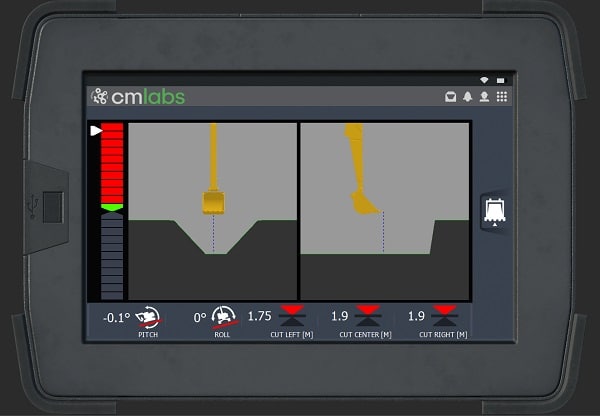This screenshot has height=416, width=600.
Task: Open the notifications bell icon
Action: (x=467, y=96)
